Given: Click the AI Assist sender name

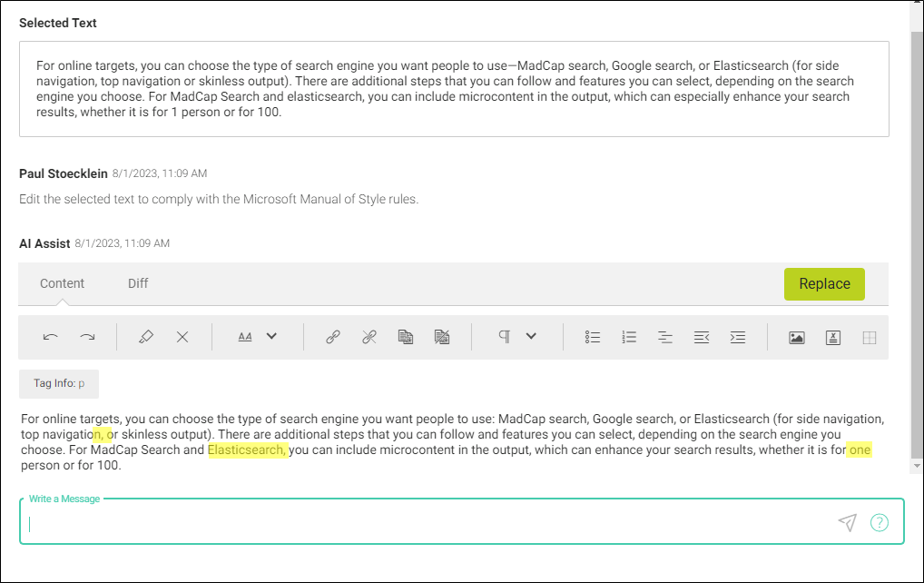Looking at the screenshot, I should tap(44, 243).
